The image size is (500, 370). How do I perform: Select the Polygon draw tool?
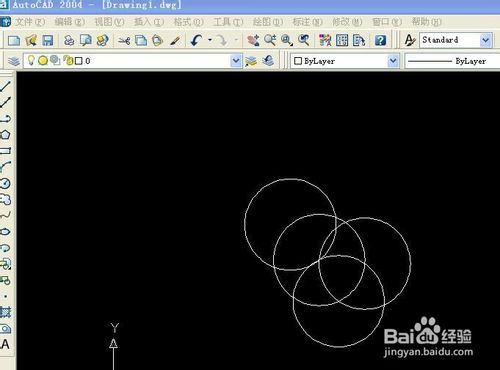pyautogui.click(x=5, y=135)
